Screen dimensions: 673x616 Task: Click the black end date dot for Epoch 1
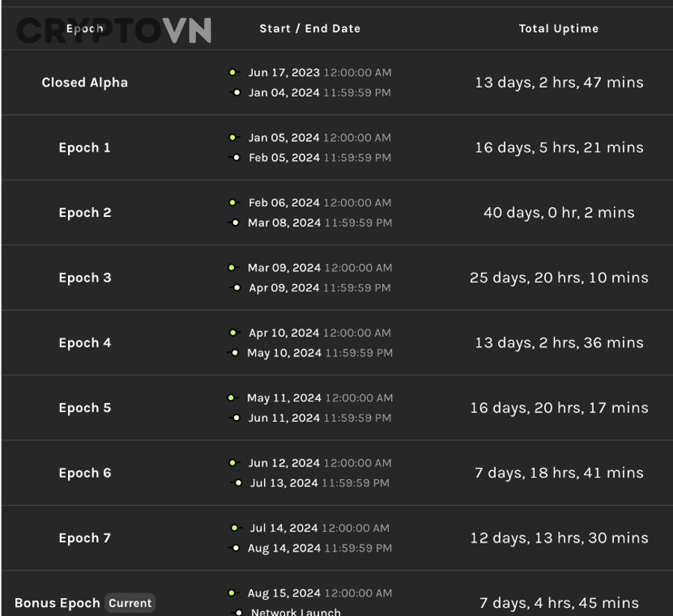click(236, 158)
